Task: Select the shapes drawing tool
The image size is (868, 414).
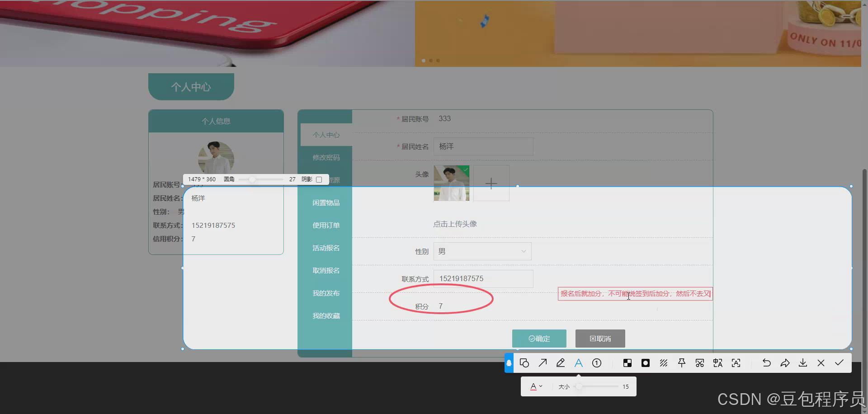Action: tap(524, 363)
